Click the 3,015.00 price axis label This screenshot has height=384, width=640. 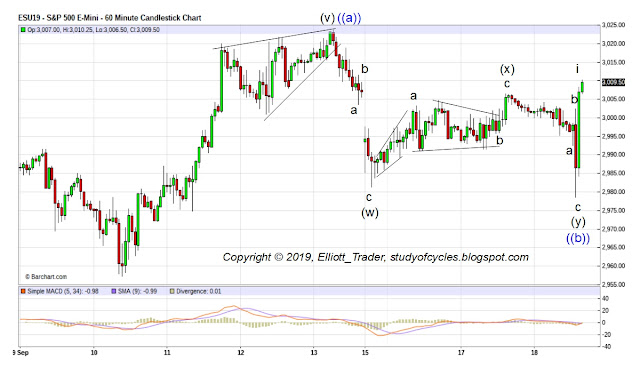(x=613, y=62)
